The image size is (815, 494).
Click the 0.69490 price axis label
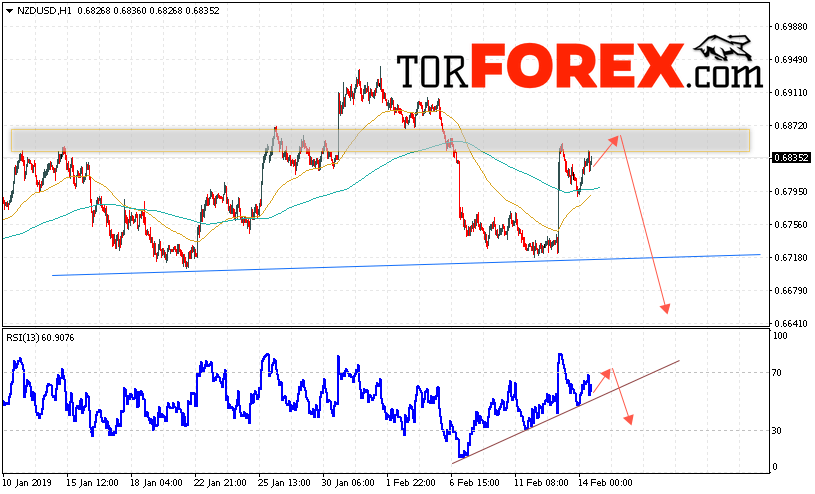pyautogui.click(x=791, y=60)
